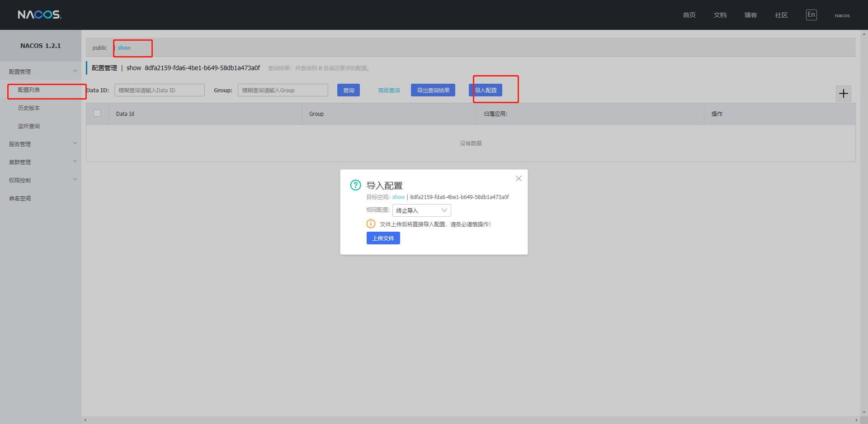Viewport: 868px width, 424px height.
Task: Click the 查询 search button
Action: coord(349,90)
